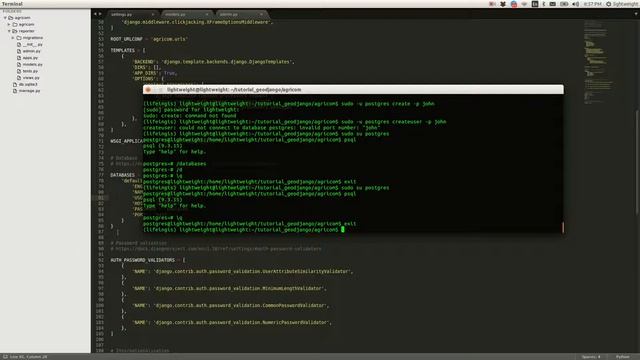This screenshot has width=640, height=360.
Task: Open the lightweight session gear menu
Action: tap(622, 4)
